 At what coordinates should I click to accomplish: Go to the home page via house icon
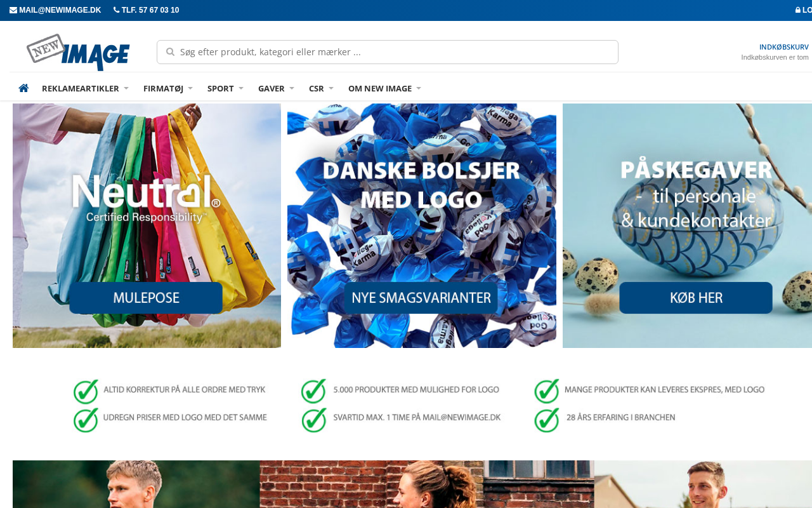pyautogui.click(x=23, y=88)
